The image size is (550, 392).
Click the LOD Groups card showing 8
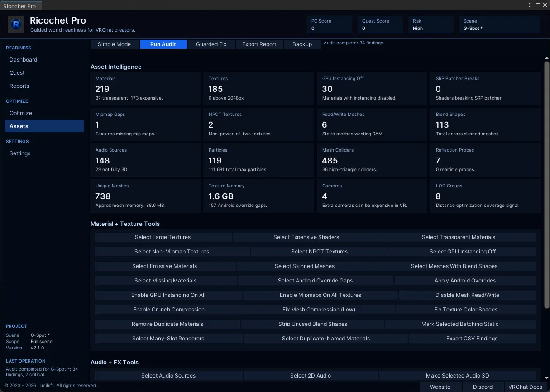click(x=486, y=196)
